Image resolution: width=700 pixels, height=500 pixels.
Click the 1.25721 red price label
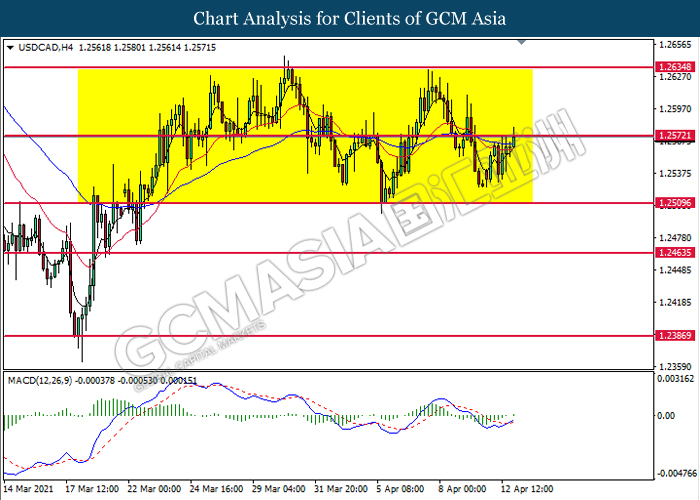click(x=675, y=135)
